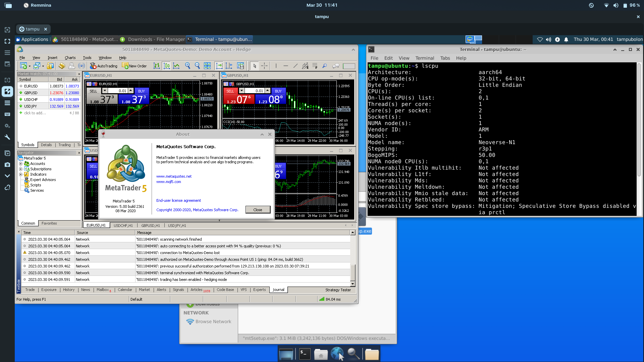Open the Tabs menu in Terminal window
This screenshot has height=362, width=644.
445,58
